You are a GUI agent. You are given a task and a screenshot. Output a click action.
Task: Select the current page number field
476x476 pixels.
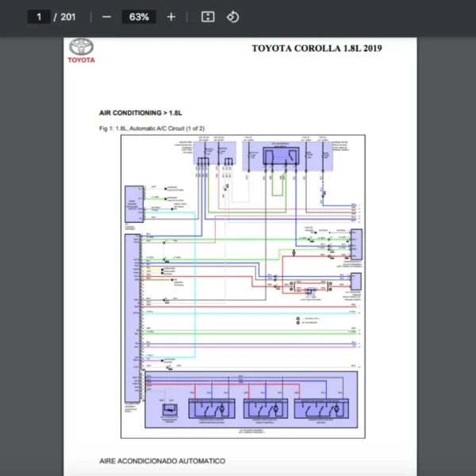tap(39, 17)
